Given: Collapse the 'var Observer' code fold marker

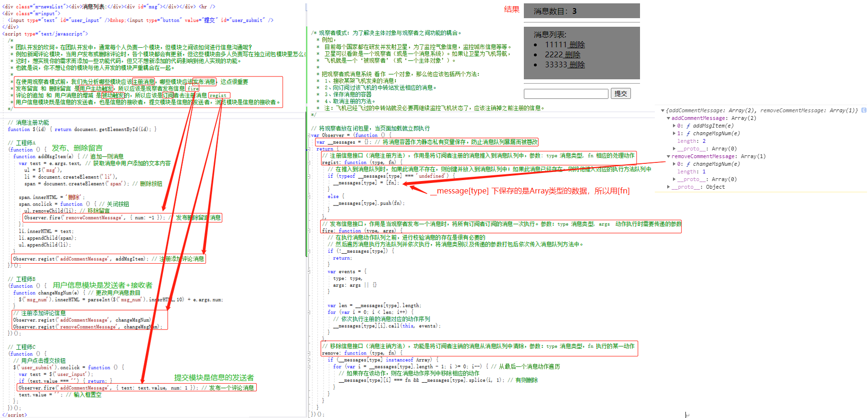Looking at the screenshot, I should coord(309,136).
